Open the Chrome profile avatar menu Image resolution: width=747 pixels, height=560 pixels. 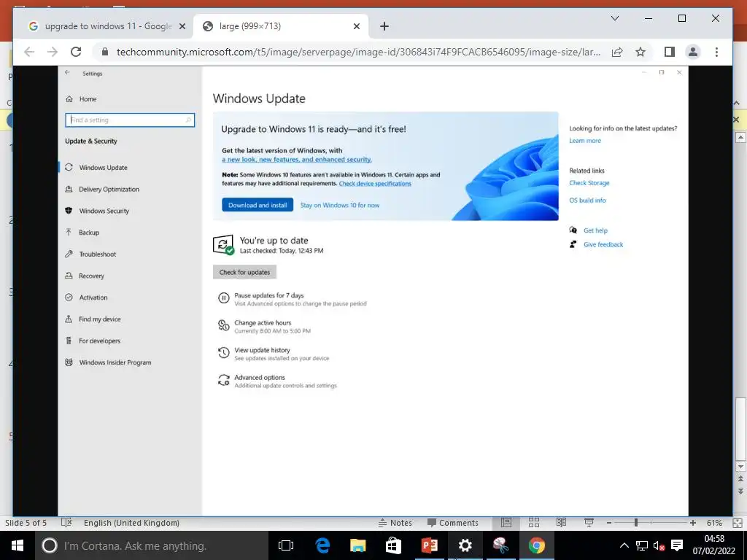pyautogui.click(x=693, y=52)
